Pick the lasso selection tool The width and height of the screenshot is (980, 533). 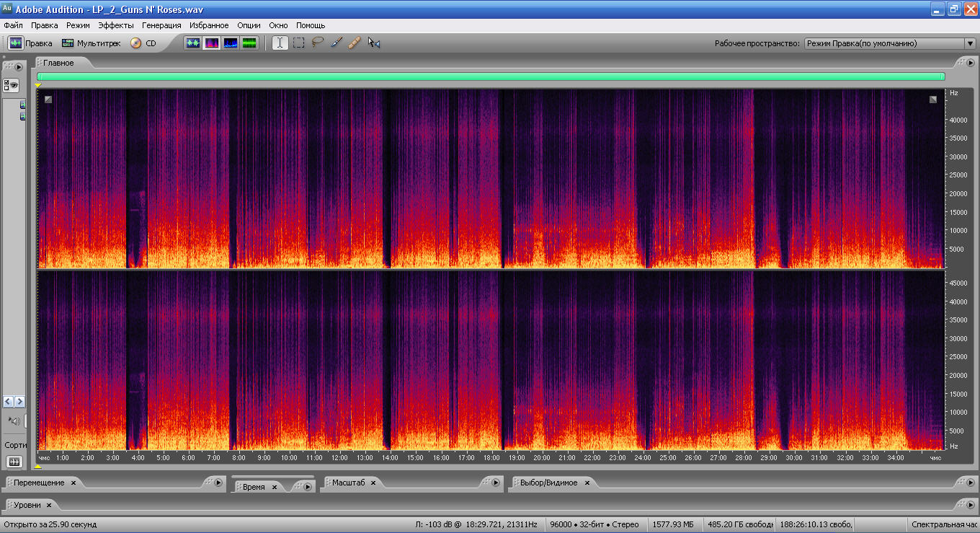pyautogui.click(x=317, y=43)
